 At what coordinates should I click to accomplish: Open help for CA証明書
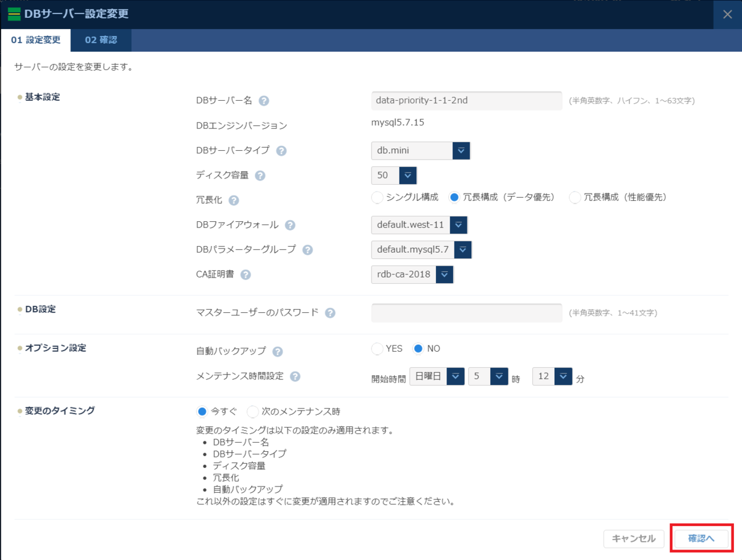[245, 274]
